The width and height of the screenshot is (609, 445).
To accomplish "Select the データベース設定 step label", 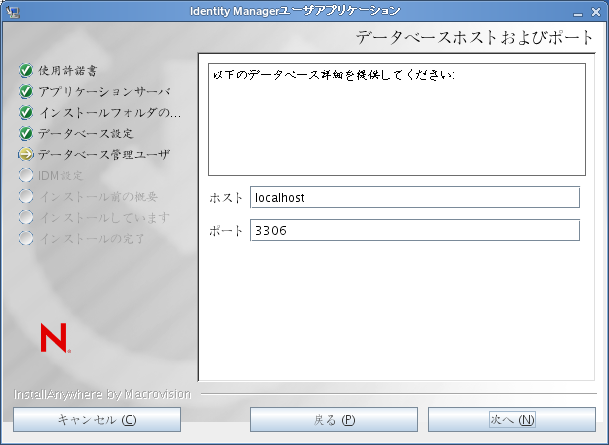I will tap(85, 134).
